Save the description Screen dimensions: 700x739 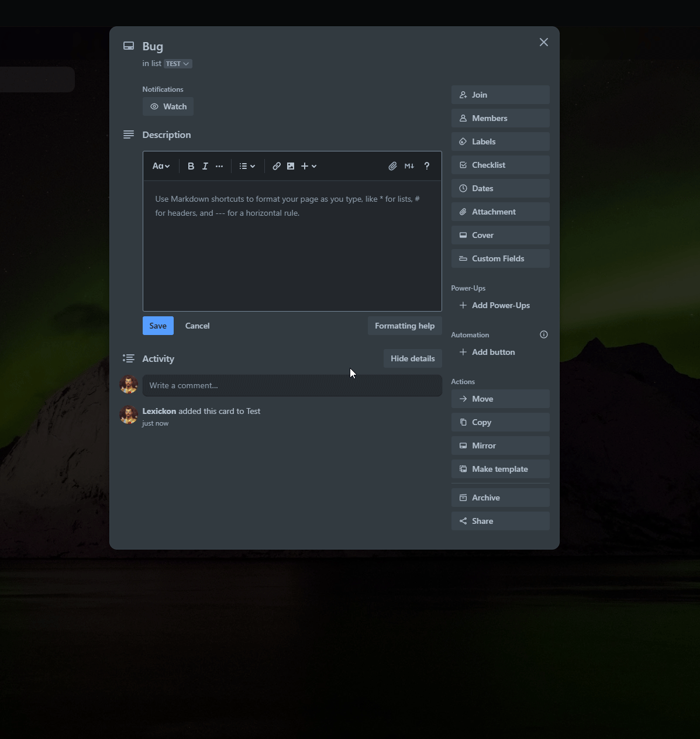coord(158,326)
